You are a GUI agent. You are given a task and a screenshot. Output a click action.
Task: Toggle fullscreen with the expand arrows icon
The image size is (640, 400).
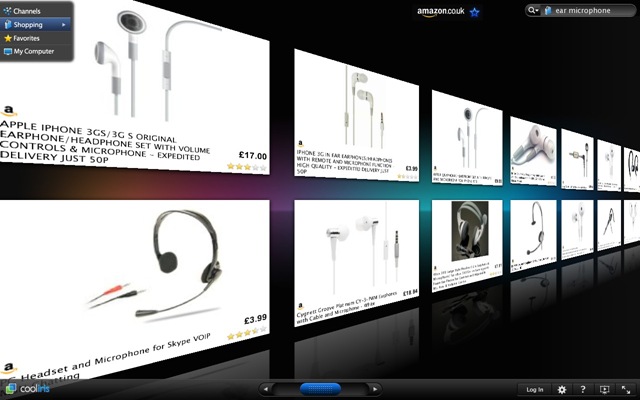[626, 389]
